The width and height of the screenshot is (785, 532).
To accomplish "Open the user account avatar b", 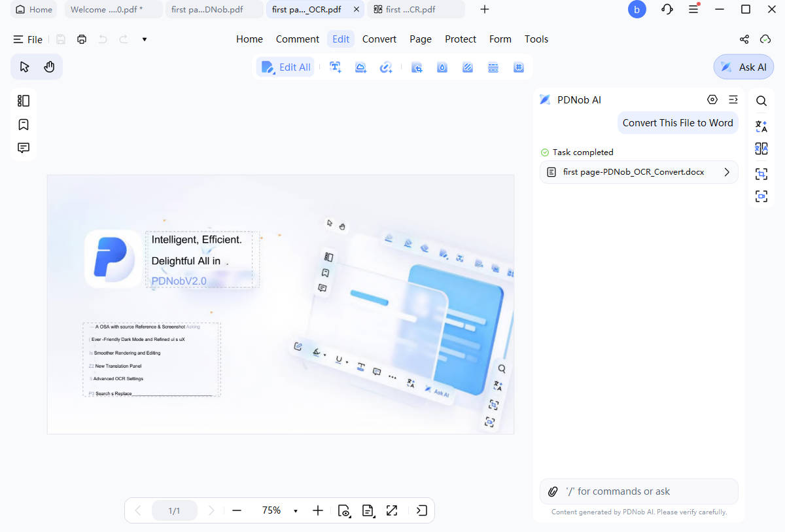I will click(637, 9).
